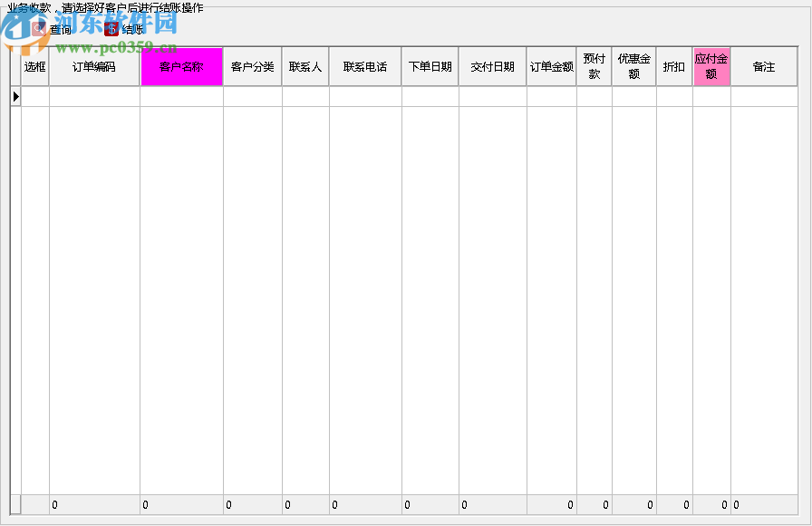Click the 结账 checkout icon
812x526 pixels.
click(x=111, y=29)
